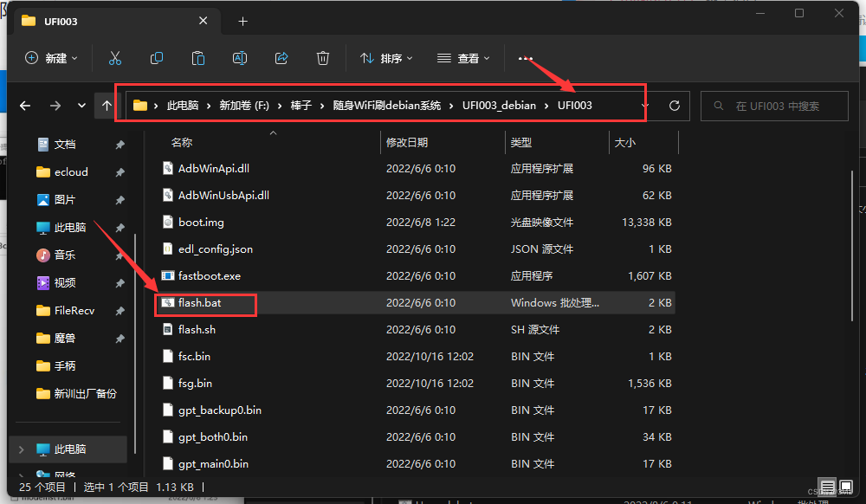Unpin 文档 from quick access
This screenshot has width=866, height=504.
(x=120, y=145)
